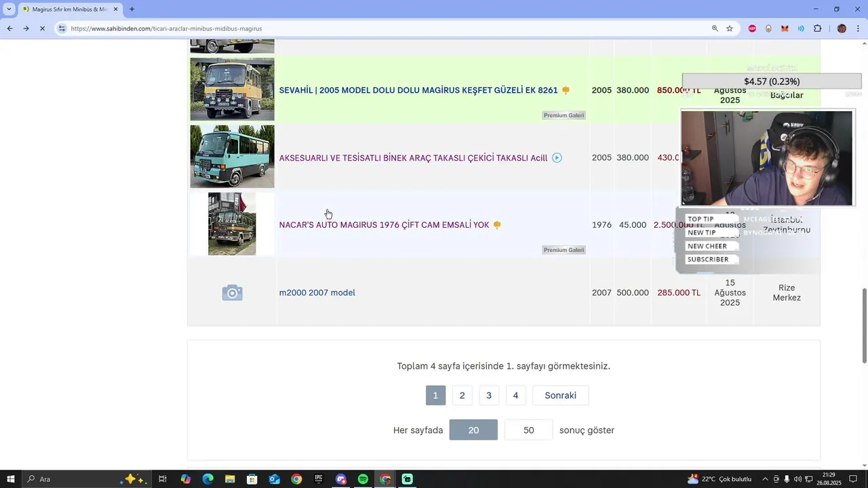Open the blue sound-wave extension

coord(801,28)
